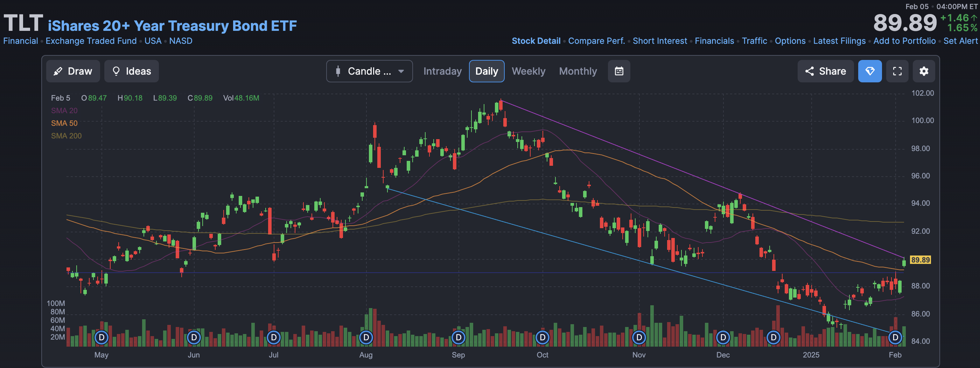This screenshot has height=368, width=980.
Task: Open the Traffic link
Action: pyautogui.click(x=754, y=41)
